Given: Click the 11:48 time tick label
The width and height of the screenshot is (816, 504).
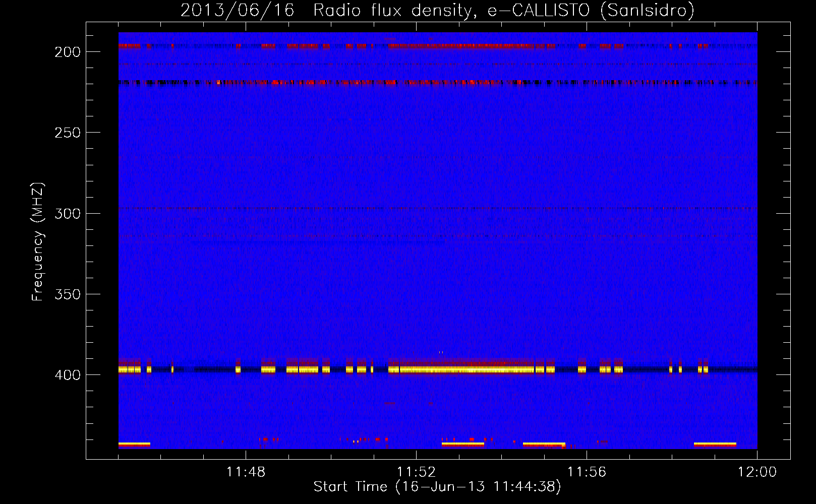Looking at the screenshot, I should point(246,472).
